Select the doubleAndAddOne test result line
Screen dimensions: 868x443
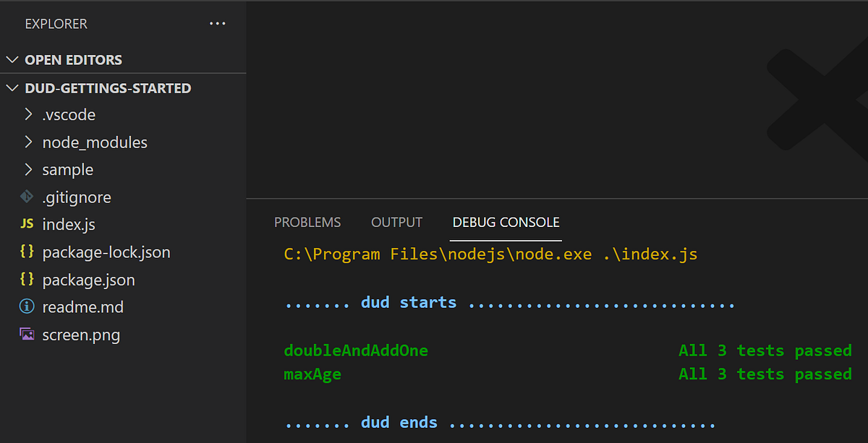(x=356, y=350)
